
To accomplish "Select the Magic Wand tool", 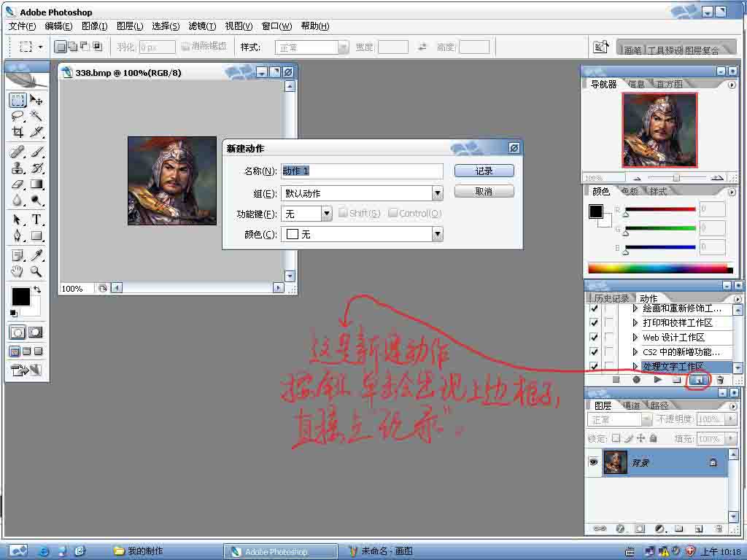I will [x=36, y=116].
